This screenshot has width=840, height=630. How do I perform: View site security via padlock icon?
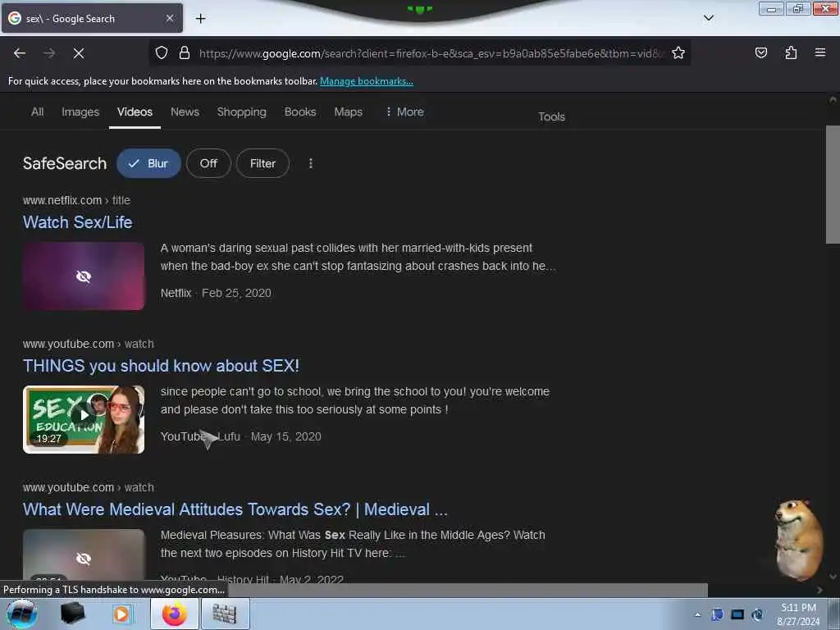pos(185,52)
